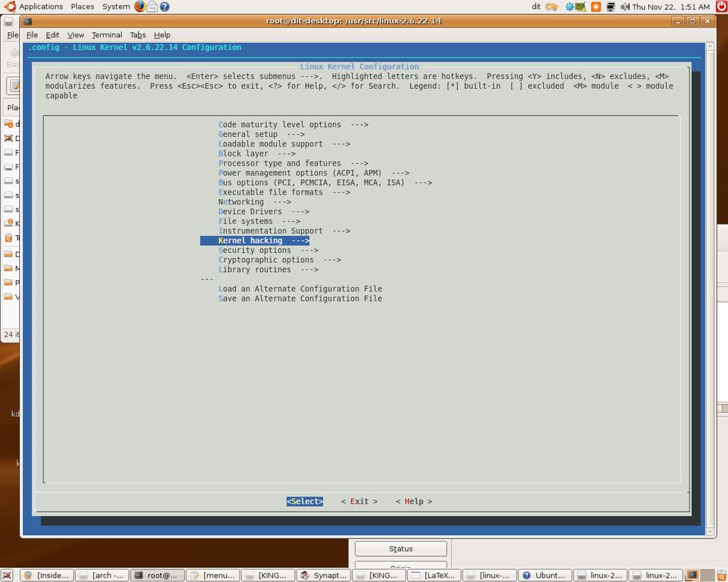The width and height of the screenshot is (728, 582).
Task: Click the < Exit > button
Action: pyautogui.click(x=359, y=501)
